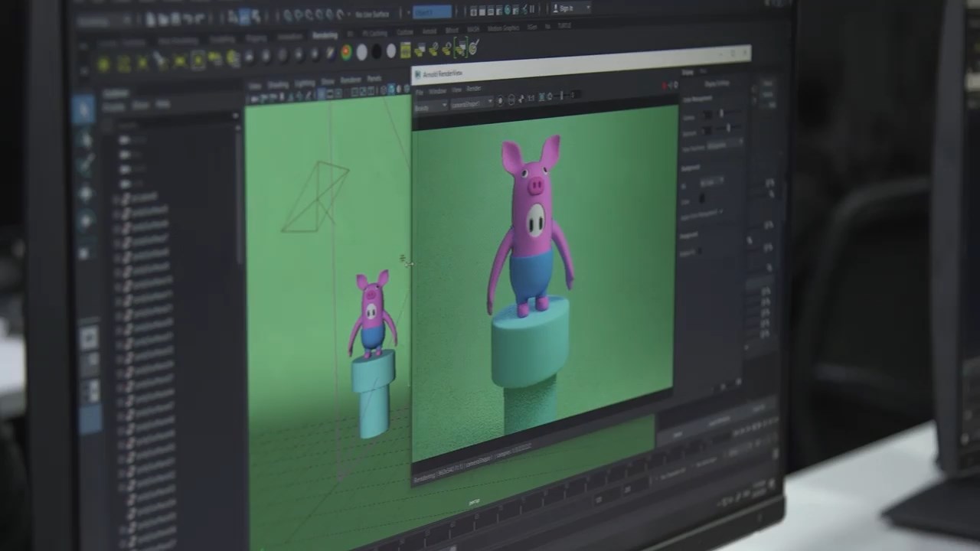
Task: Click the black sphere material shelf icon
Action: point(376,52)
